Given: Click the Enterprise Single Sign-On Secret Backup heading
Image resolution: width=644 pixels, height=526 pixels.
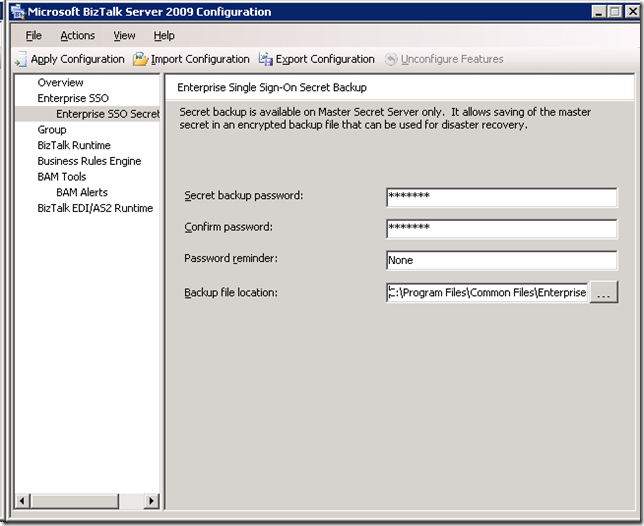Looking at the screenshot, I should point(272,87).
